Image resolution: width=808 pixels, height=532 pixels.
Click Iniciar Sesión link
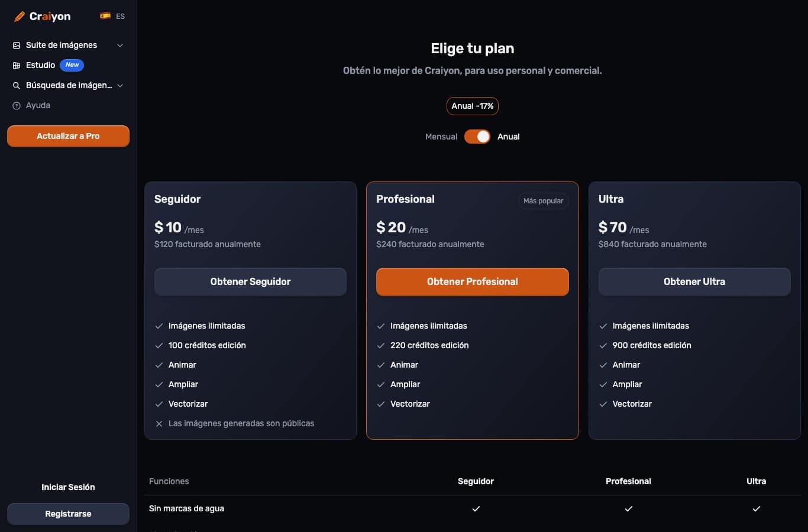click(68, 487)
